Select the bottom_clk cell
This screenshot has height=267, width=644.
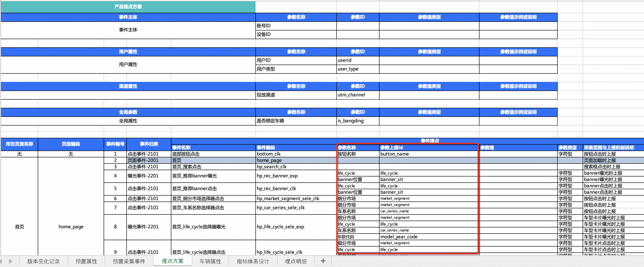tap(296, 154)
